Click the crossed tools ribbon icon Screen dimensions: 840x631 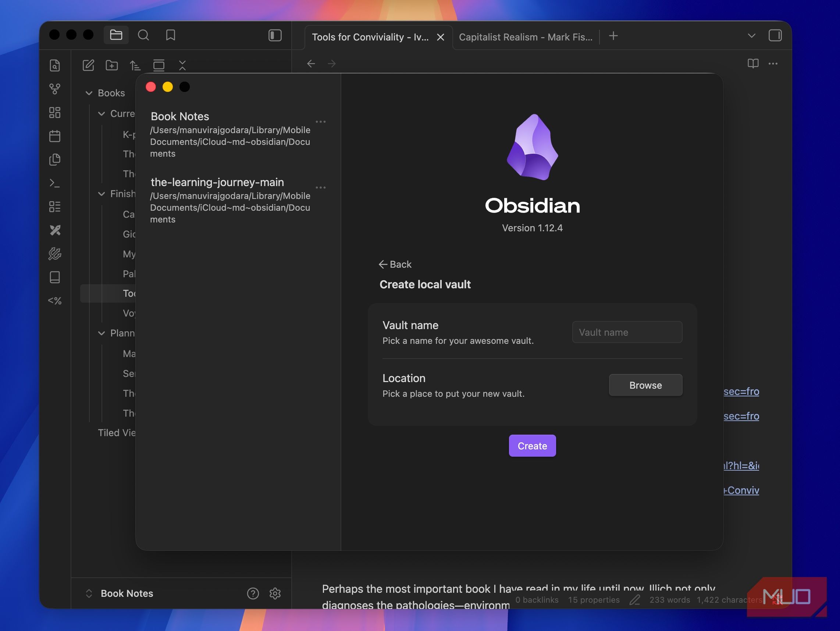point(55,230)
